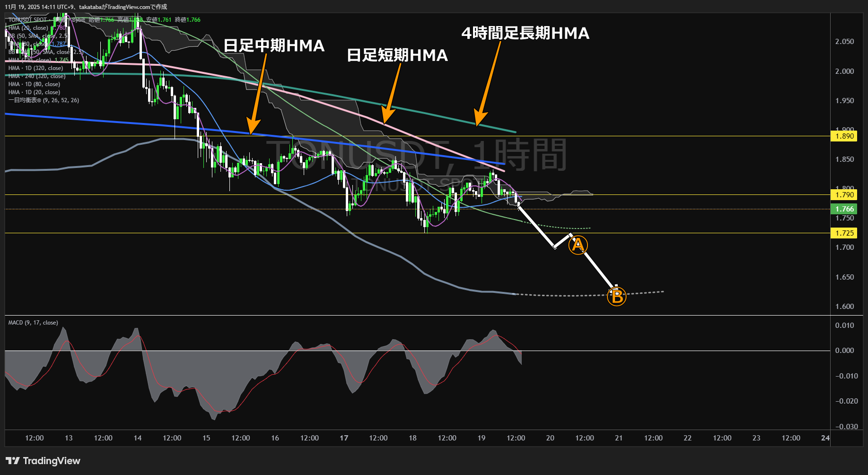Viewport: 868px width, 475px height.
Task: Click the green 1.766 current price label
Action: point(844,209)
